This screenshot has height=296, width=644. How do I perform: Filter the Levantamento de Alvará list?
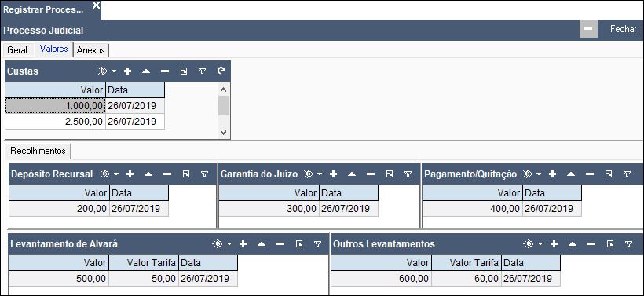[317, 244]
